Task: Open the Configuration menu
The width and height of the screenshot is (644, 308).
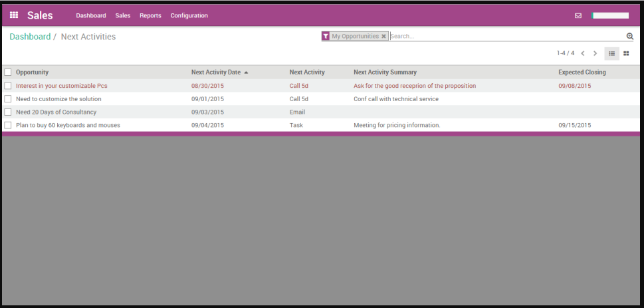Action: (x=189, y=15)
